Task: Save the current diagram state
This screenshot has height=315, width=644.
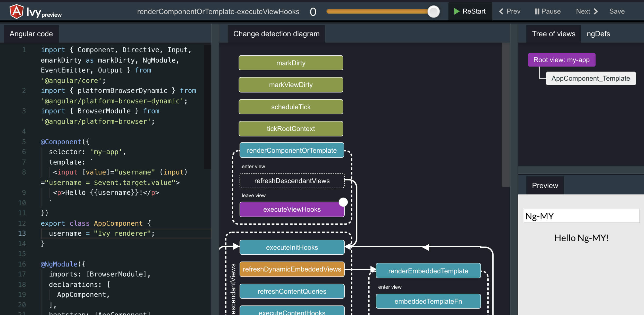Action: (617, 11)
